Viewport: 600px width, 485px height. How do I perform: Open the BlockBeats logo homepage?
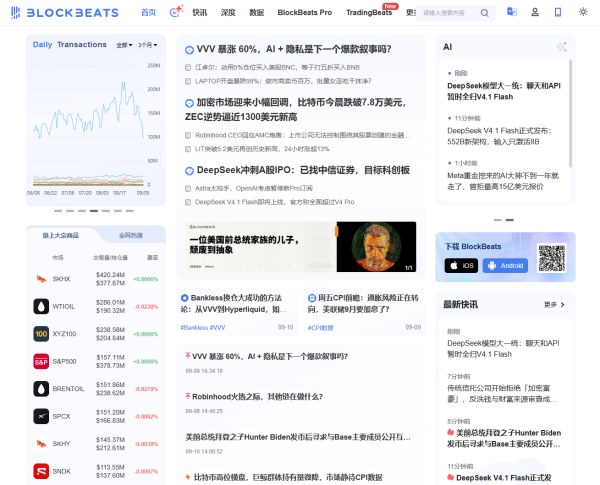click(x=65, y=13)
